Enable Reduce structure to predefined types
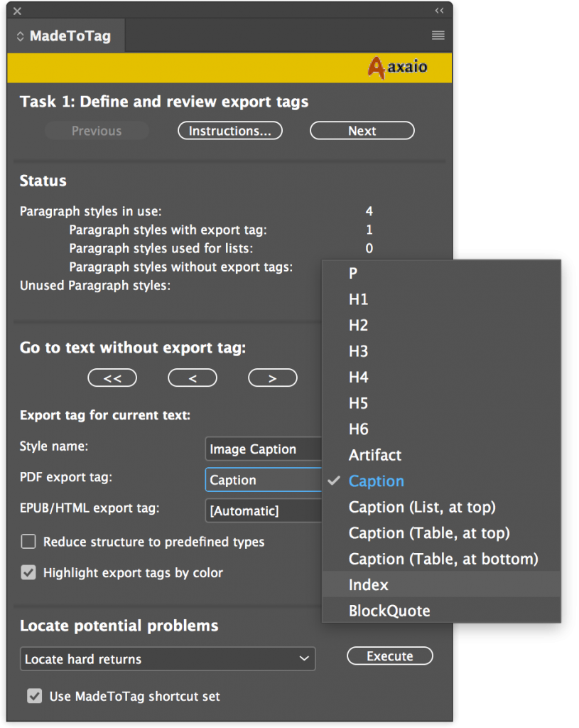Image resolution: width=579 pixels, height=728 pixels. [28, 541]
